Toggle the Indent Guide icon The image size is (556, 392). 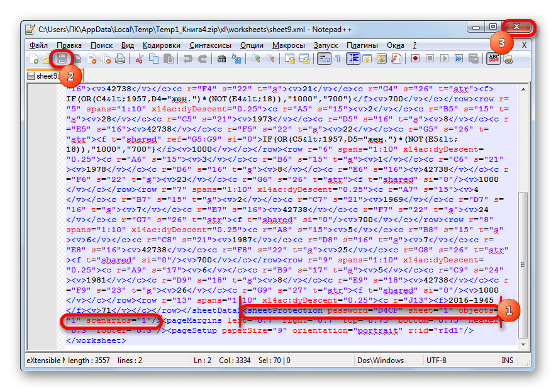[353, 59]
